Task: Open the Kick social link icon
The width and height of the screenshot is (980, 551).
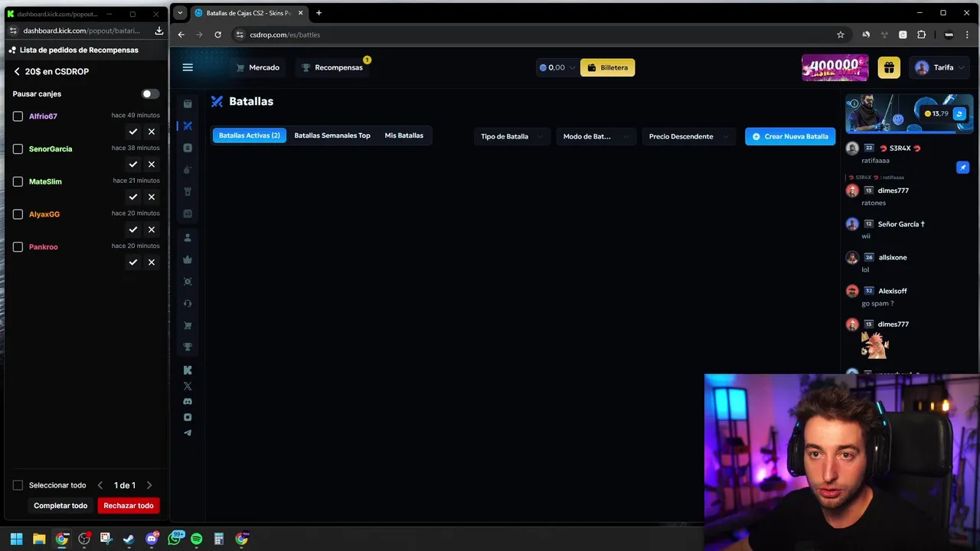Action: click(x=188, y=370)
